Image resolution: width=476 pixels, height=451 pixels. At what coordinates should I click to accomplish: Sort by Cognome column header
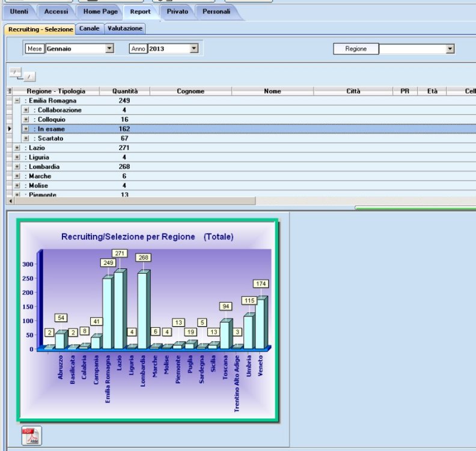coord(191,91)
